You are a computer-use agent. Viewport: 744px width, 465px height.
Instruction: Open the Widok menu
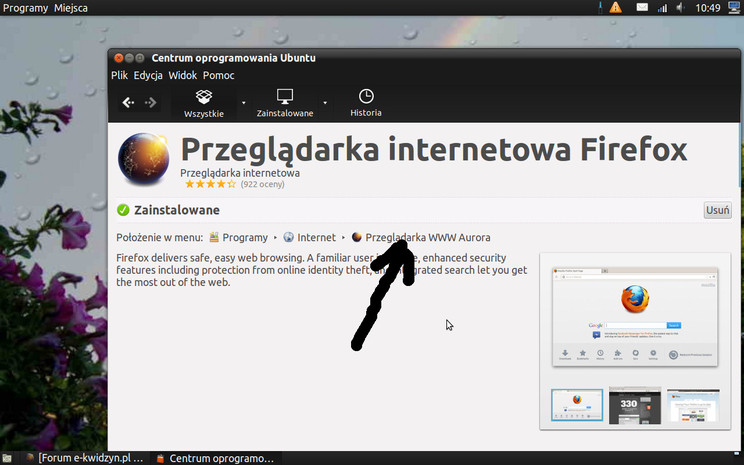pos(182,75)
